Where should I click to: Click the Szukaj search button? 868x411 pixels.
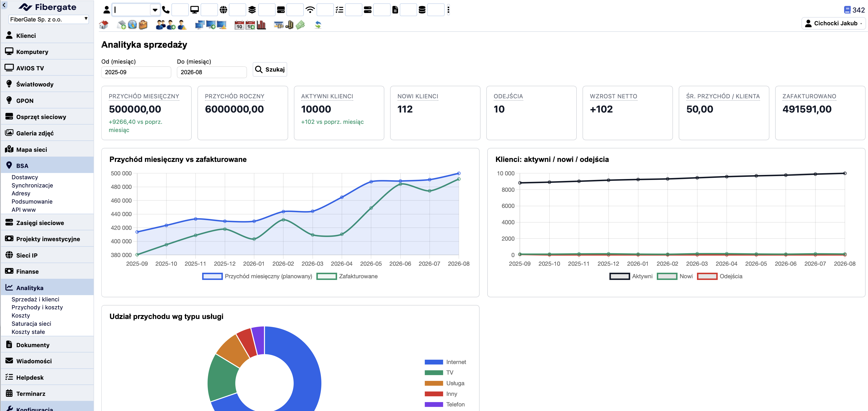point(270,69)
